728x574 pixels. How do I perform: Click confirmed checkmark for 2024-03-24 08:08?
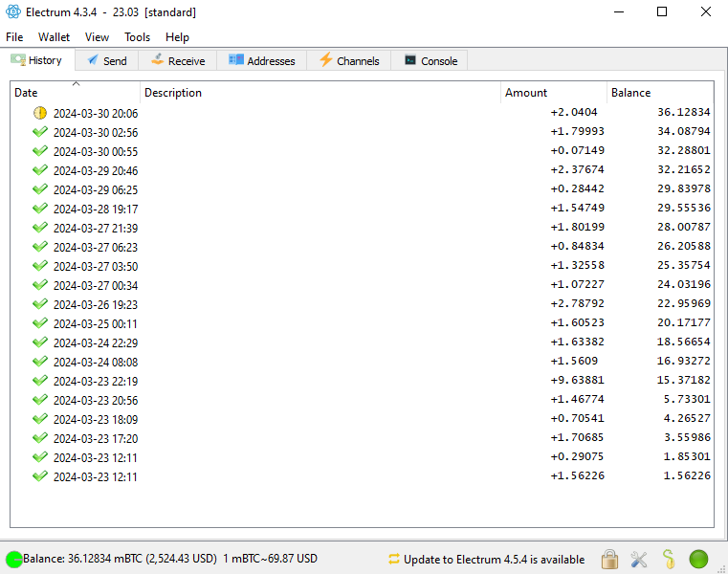(40, 362)
